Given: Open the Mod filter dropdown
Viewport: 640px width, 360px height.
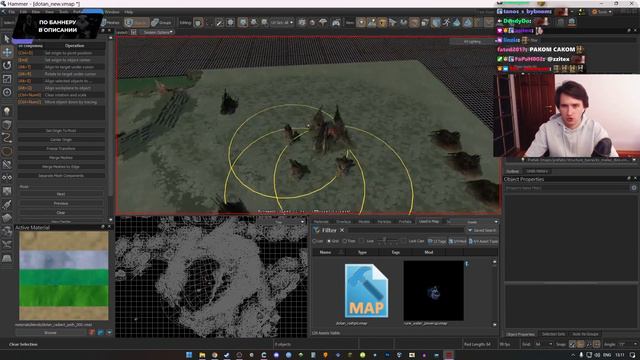Looking at the screenshot, I should (x=457, y=241).
